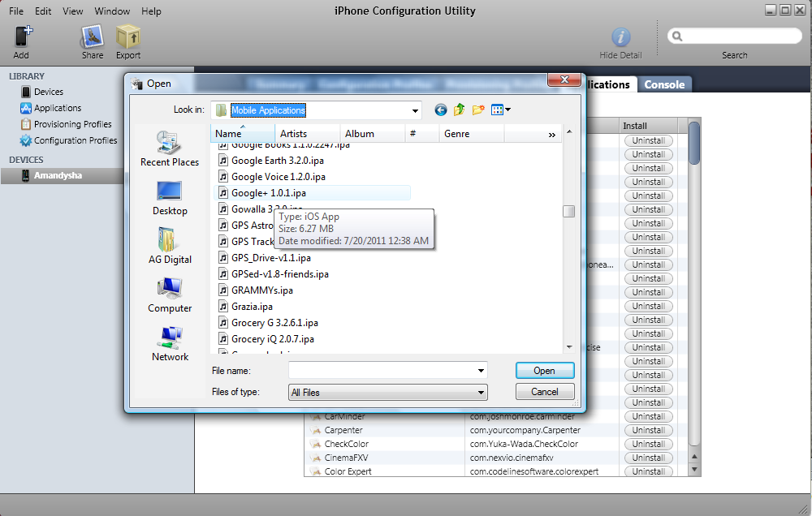
Task: Select GPSed-v1.8-friends.ipa file
Action: pyautogui.click(x=280, y=273)
